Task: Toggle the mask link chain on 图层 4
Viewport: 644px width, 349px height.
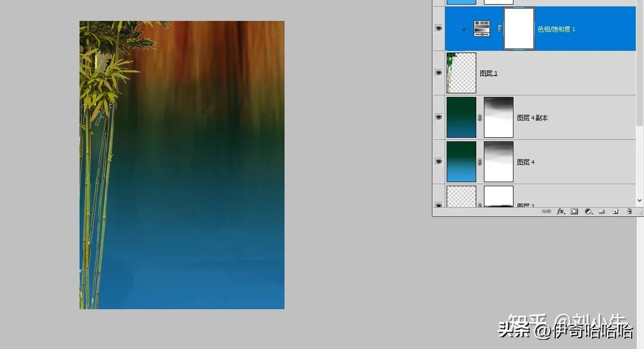Action: pos(480,161)
